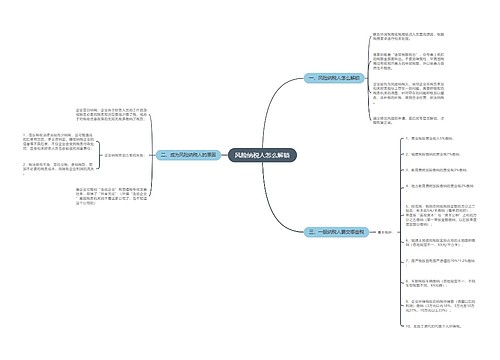Select branch node 一、风险纳税人怎么解除

click(334, 78)
